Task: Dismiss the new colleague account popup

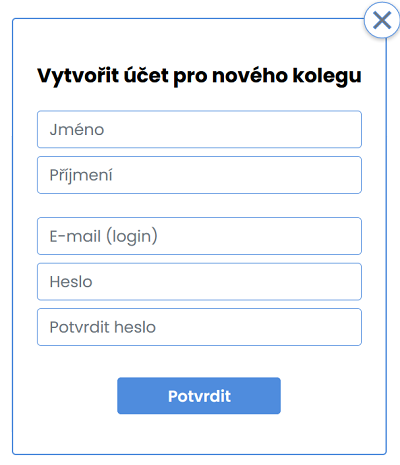Action: [382, 20]
